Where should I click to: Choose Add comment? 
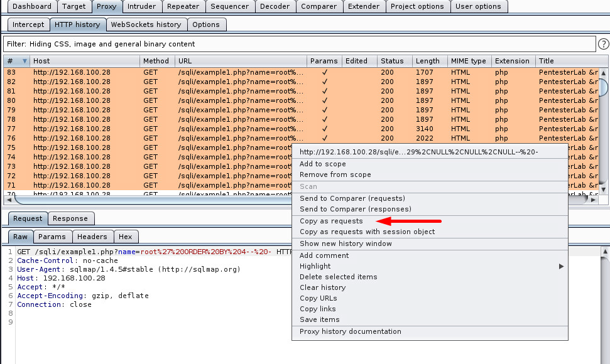[430, 255]
